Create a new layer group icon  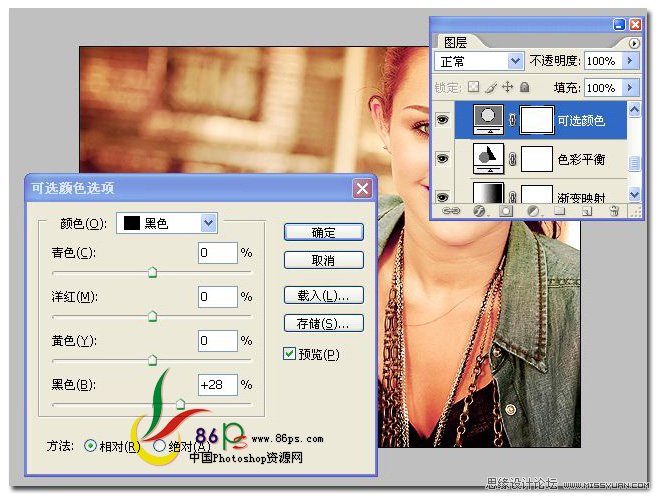point(560,210)
